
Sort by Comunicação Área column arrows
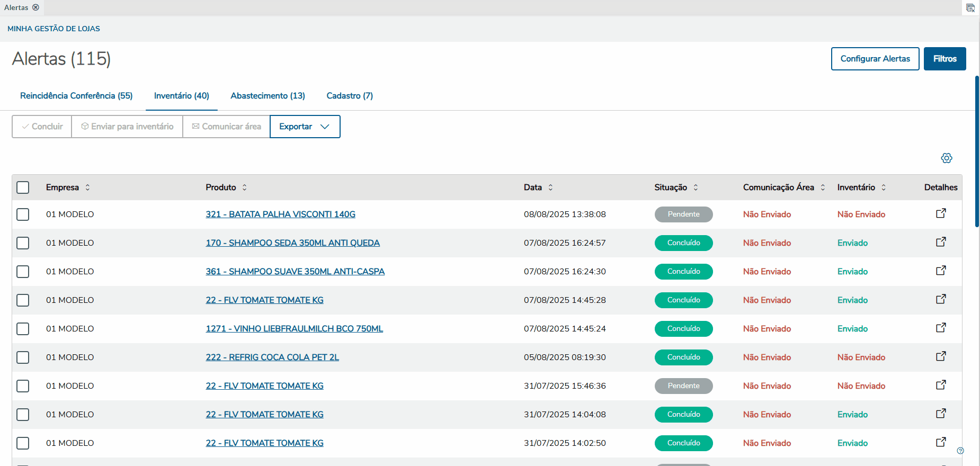click(823, 187)
